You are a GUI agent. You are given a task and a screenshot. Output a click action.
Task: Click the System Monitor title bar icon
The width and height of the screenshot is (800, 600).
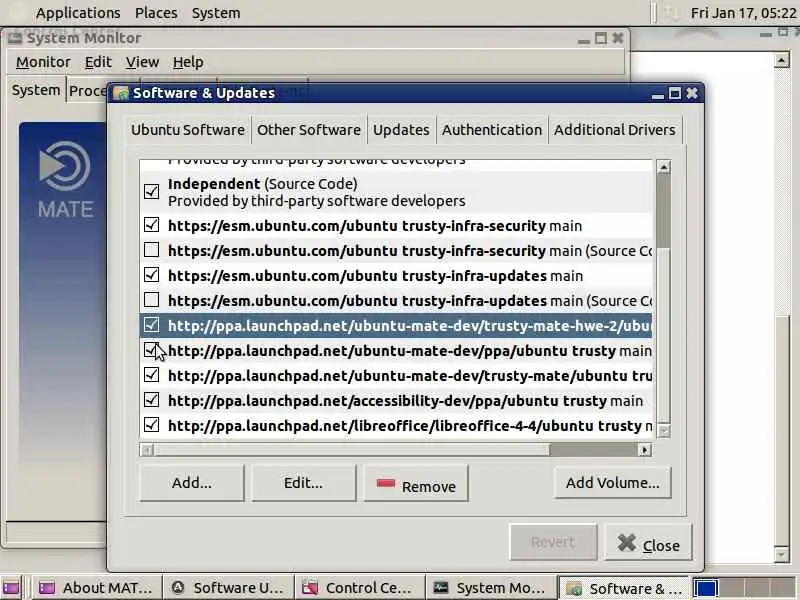point(15,38)
